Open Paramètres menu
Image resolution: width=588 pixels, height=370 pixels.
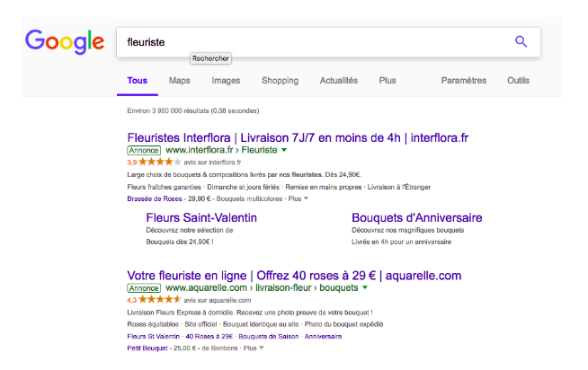[x=464, y=81]
